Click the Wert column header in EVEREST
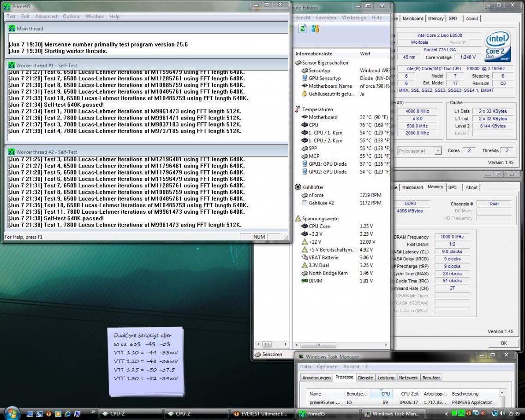525x420 pixels. tap(373, 54)
